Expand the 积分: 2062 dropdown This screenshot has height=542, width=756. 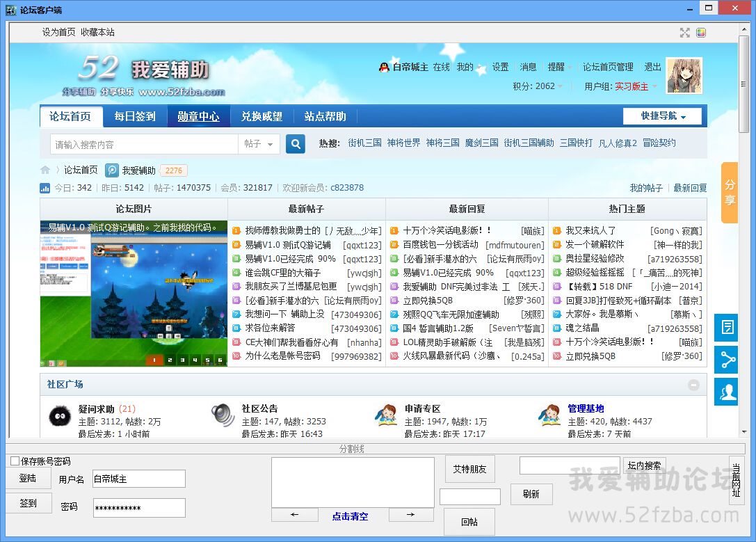tap(538, 86)
